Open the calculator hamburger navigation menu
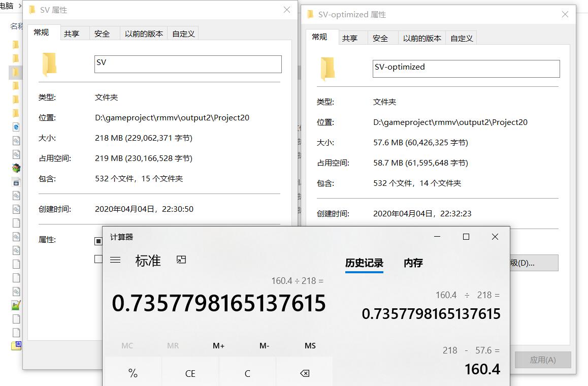 tap(115, 260)
